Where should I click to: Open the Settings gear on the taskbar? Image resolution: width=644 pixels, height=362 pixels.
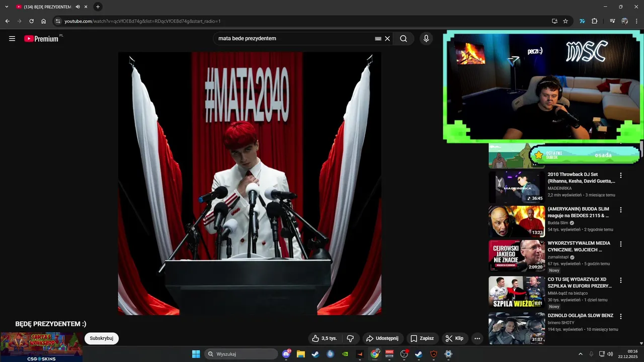coord(448,354)
